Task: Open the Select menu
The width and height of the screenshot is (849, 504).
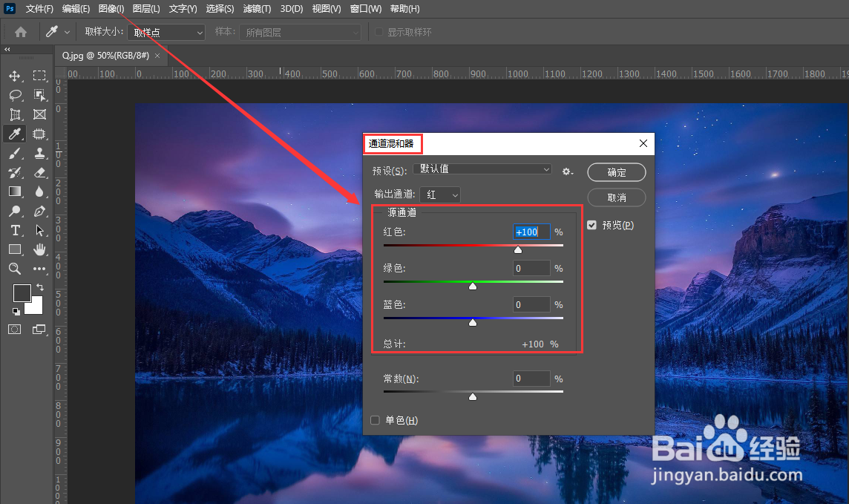Action: (x=220, y=9)
